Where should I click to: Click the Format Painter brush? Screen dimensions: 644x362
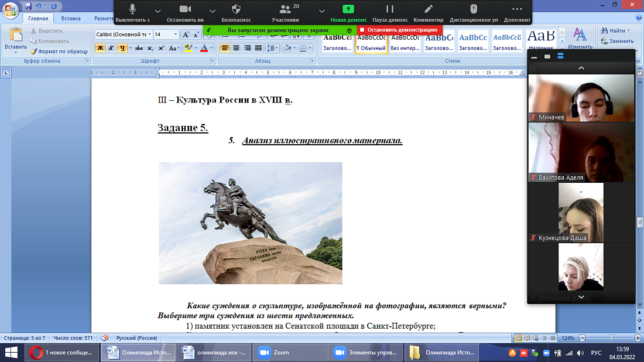[59, 51]
